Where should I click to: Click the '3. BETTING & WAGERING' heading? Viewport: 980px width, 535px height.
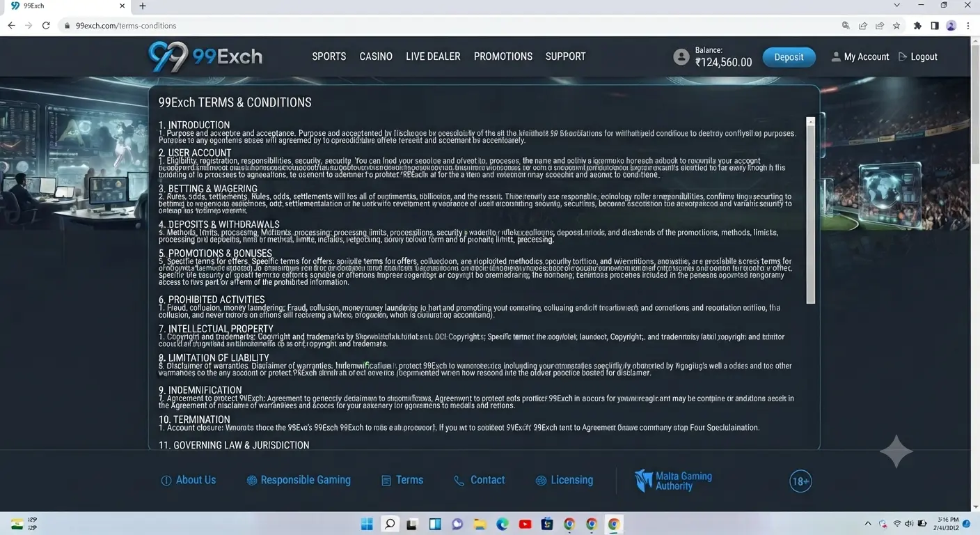click(208, 189)
